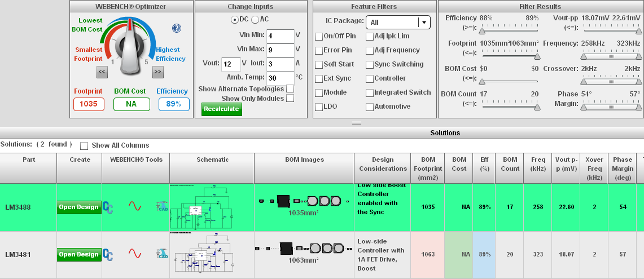Click the Phase Margin range slider
This screenshot has height=279, width=644.
[x=611, y=107]
